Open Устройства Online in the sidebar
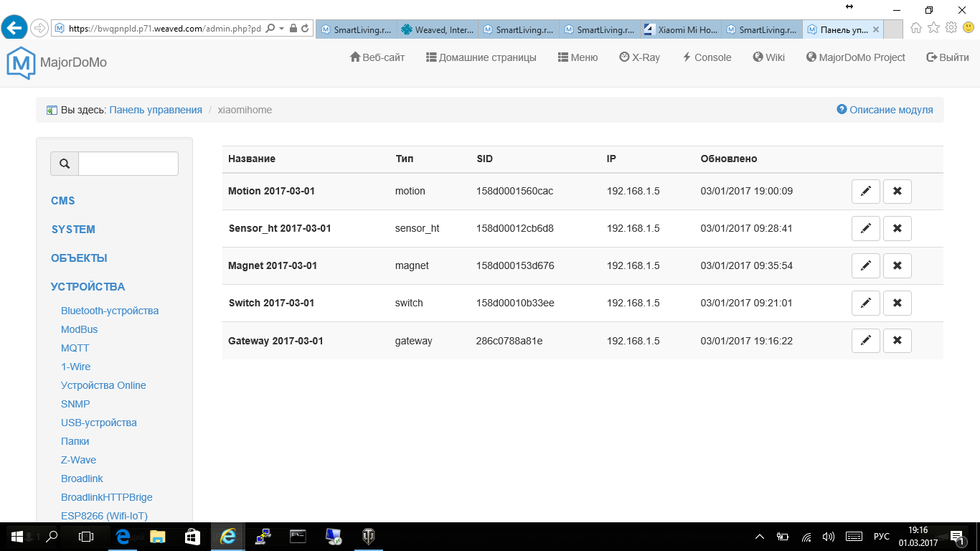Image resolution: width=980 pixels, height=551 pixels. [x=103, y=385]
